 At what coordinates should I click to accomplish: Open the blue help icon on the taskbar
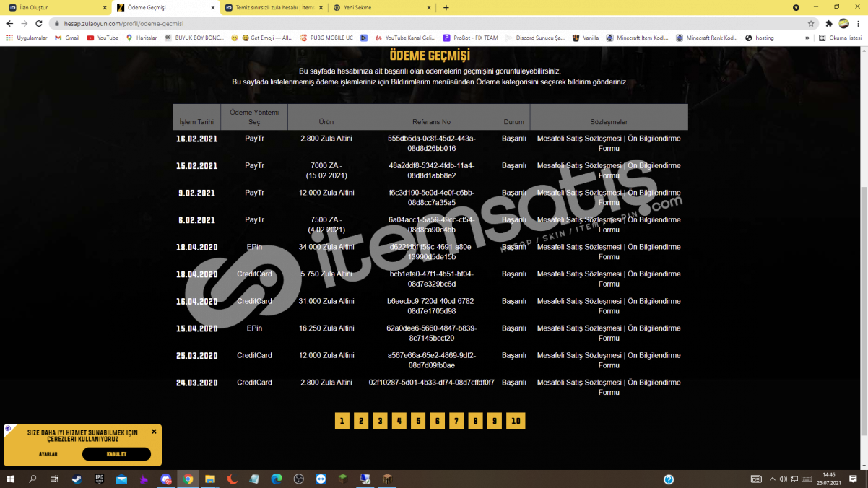[x=669, y=479]
